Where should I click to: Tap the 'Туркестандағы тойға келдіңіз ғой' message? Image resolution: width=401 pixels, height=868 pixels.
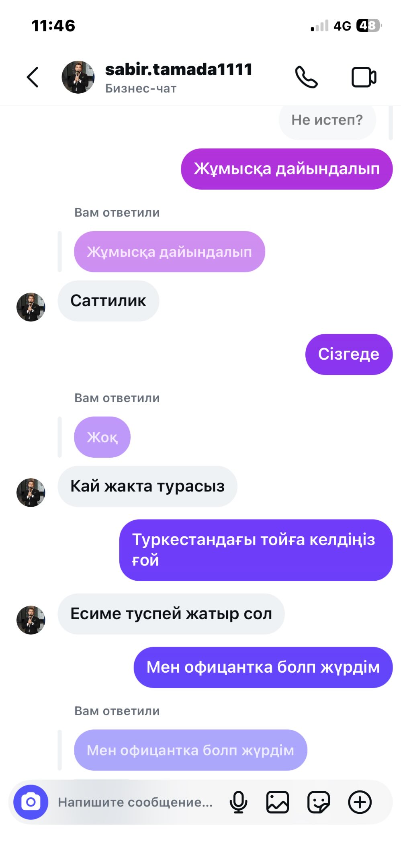click(x=256, y=550)
